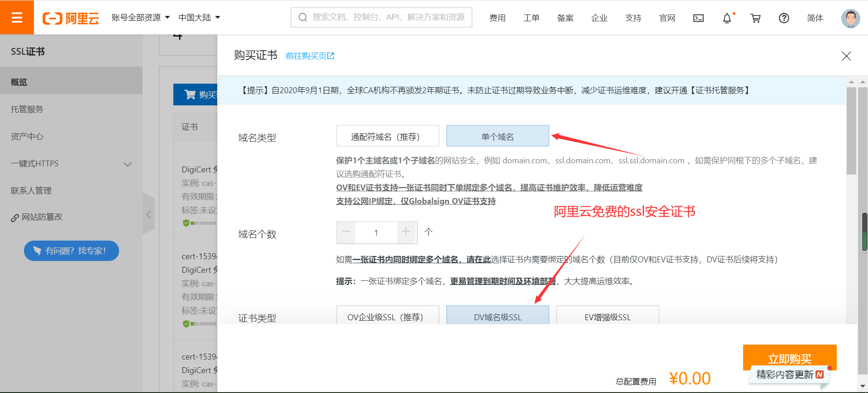This screenshot has height=393, width=868.
Task: Expand 一键式HTTPS sidebar section
Action: click(x=71, y=164)
